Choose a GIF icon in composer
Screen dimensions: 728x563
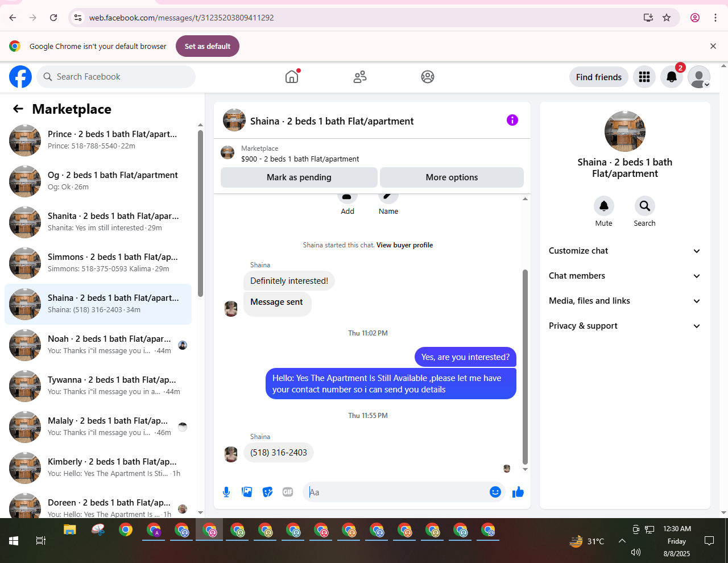[288, 492]
